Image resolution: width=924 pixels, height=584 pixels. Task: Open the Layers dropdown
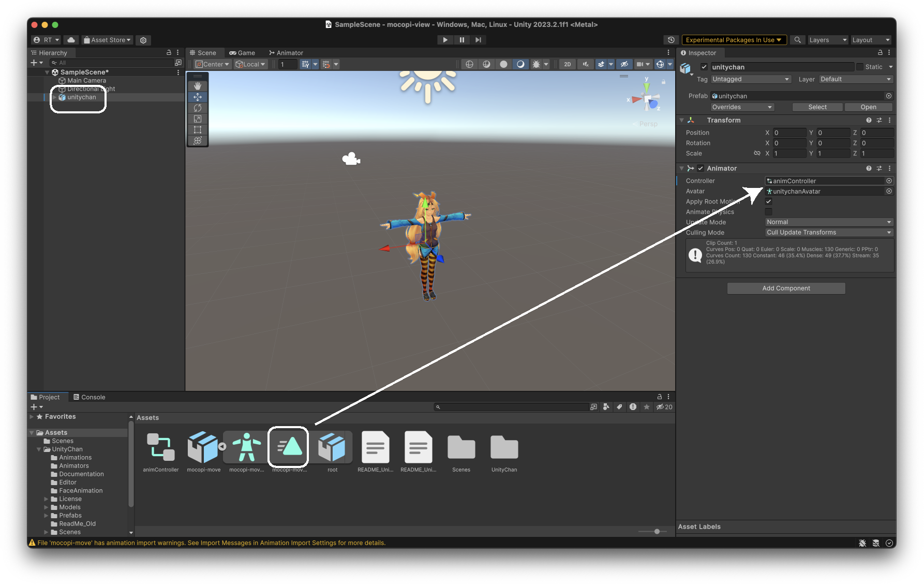point(828,40)
